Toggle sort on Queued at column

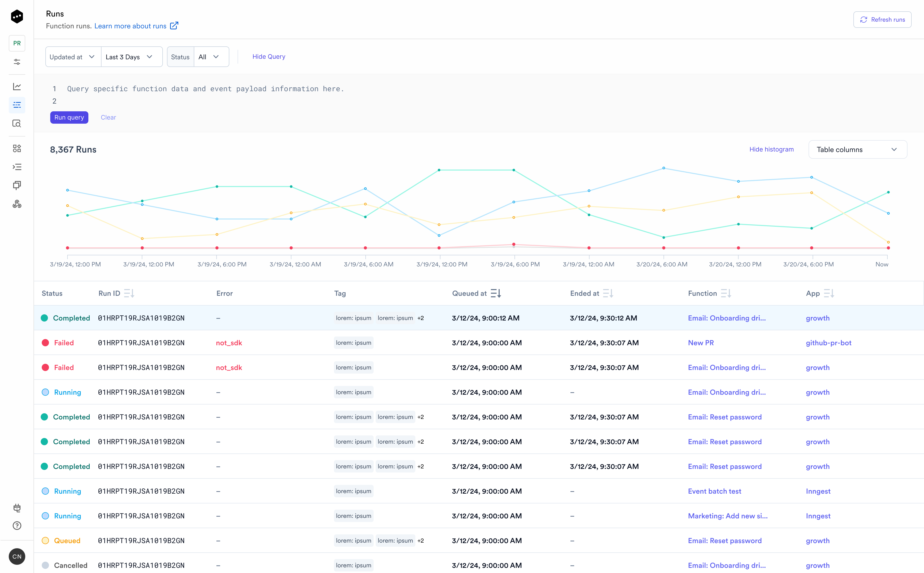point(496,293)
